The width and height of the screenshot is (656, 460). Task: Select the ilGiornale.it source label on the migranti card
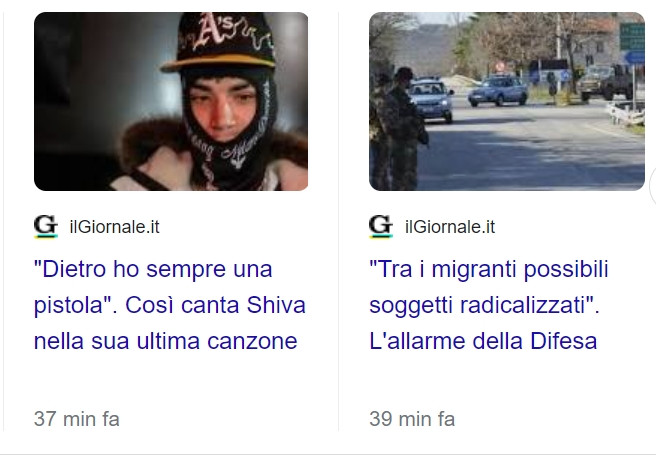click(450, 227)
